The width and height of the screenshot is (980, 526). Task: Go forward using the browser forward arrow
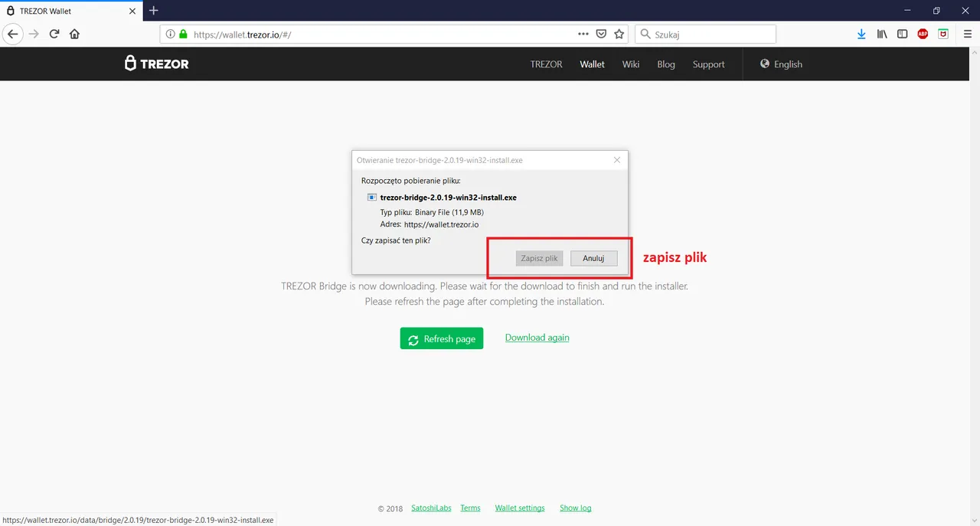click(x=34, y=34)
